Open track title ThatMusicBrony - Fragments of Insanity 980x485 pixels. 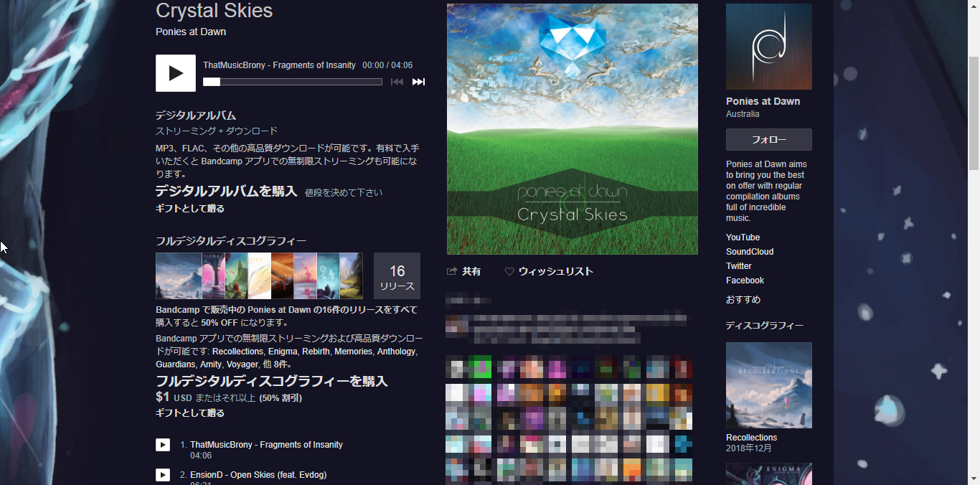tap(266, 445)
